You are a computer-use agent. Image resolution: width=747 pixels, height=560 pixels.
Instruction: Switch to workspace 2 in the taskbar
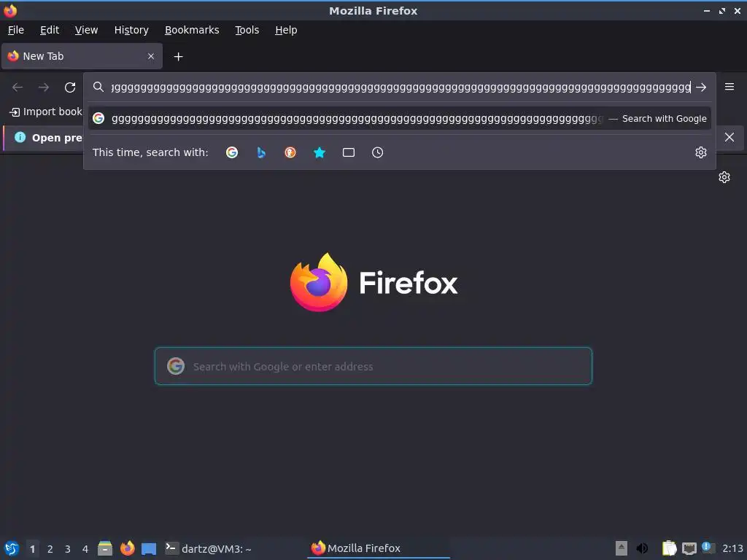[50, 549]
